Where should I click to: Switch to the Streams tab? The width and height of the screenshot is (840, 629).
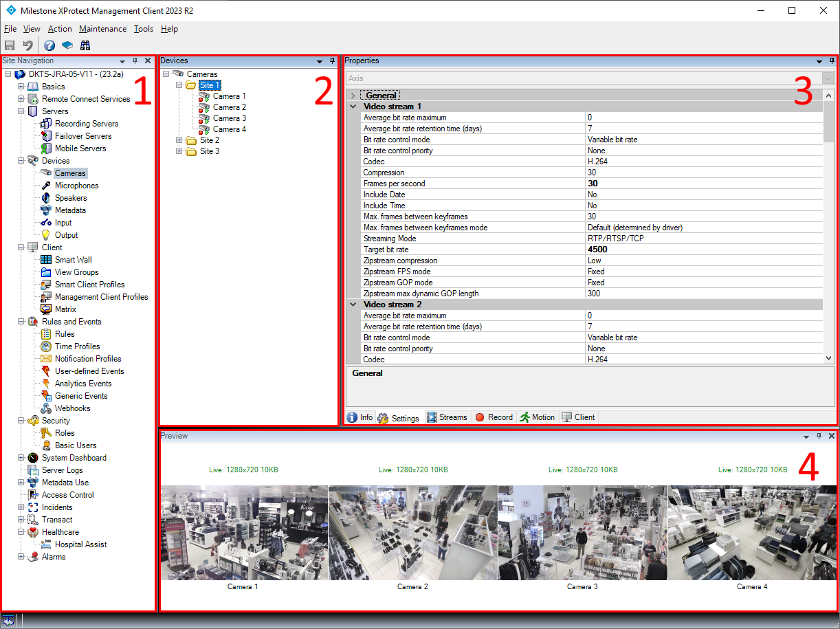[x=447, y=417]
